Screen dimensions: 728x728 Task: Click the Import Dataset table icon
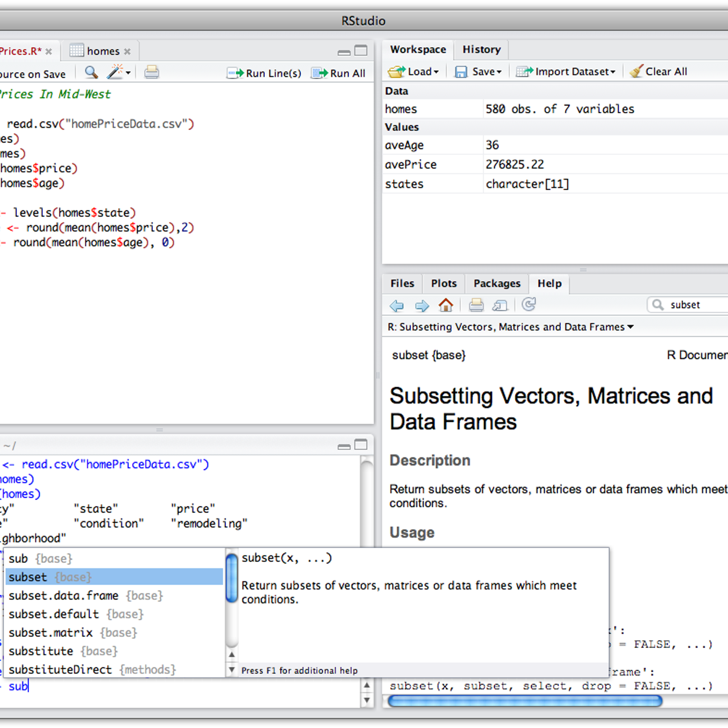click(524, 71)
